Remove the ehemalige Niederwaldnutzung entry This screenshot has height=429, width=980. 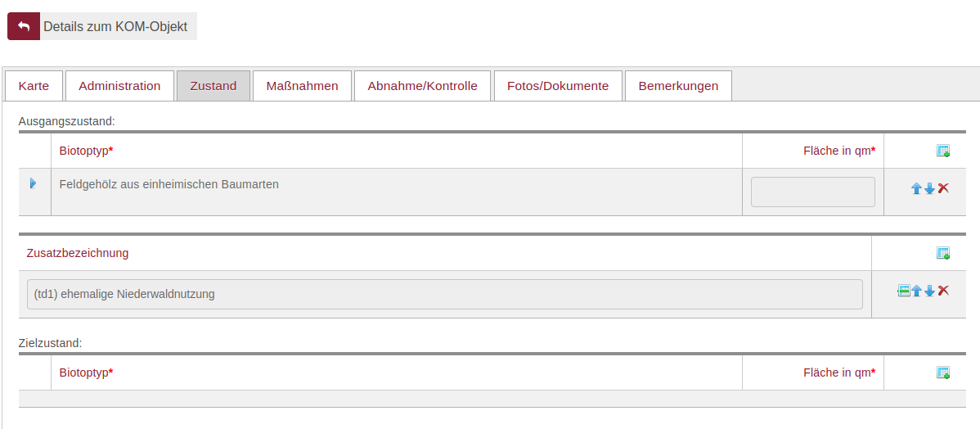pyautogui.click(x=943, y=291)
